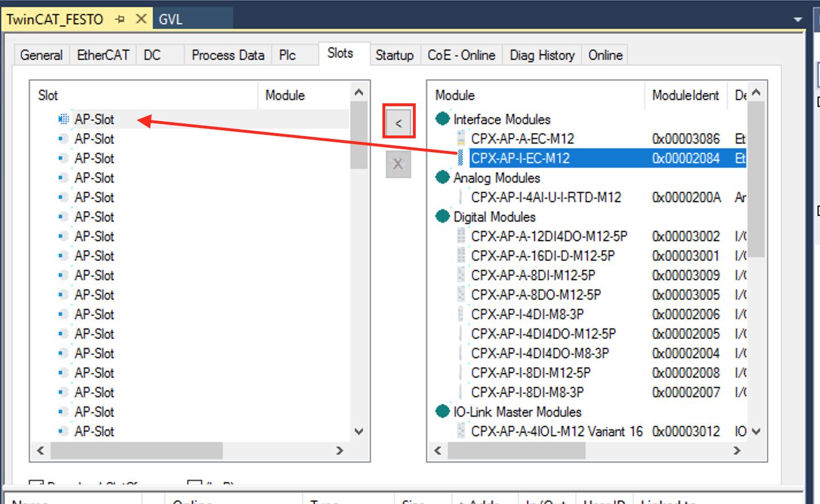This screenshot has width=820, height=504.
Task: Click the icon of CPX-AP-A-12DI4DO-M12-5P
Action: click(x=461, y=236)
